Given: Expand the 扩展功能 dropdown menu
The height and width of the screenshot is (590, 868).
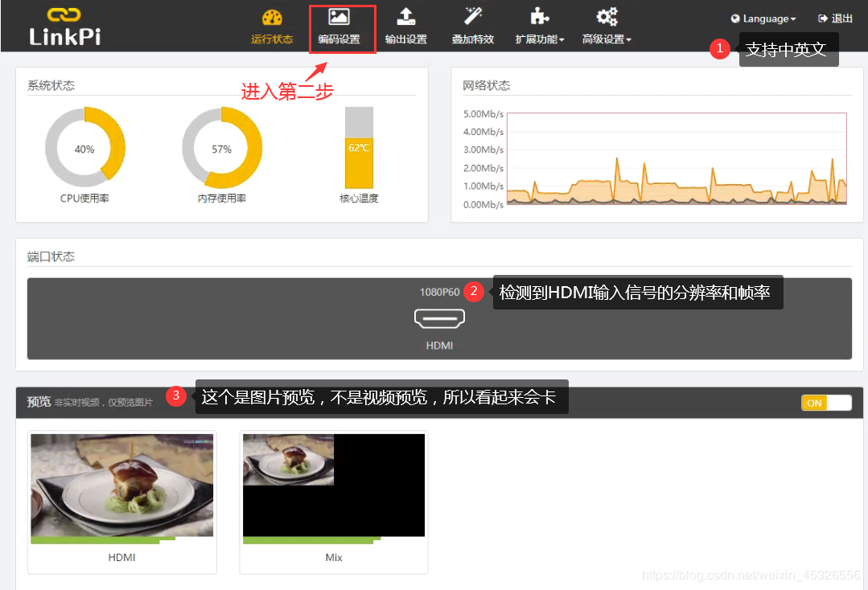Looking at the screenshot, I should [x=540, y=39].
